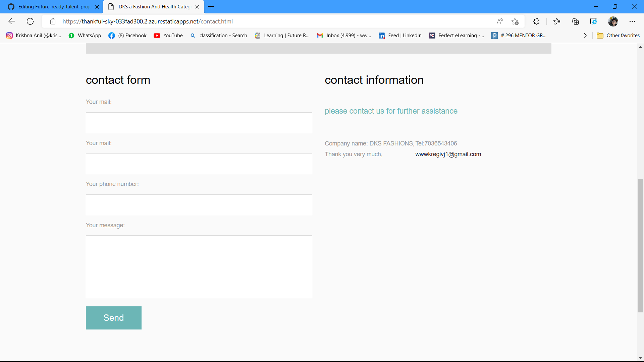The height and width of the screenshot is (362, 644).
Task: Add this page to favorites
Action: coord(515,21)
